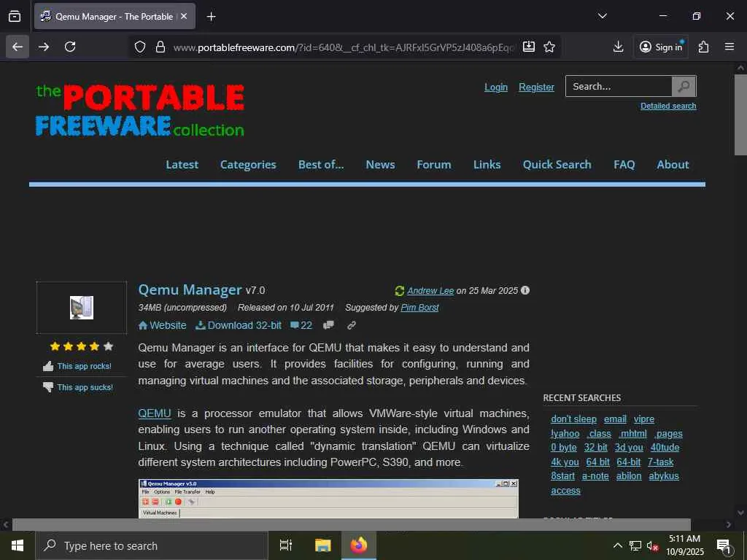The image size is (747, 560).
Task: Click the entry info icon
Action: tap(525, 290)
